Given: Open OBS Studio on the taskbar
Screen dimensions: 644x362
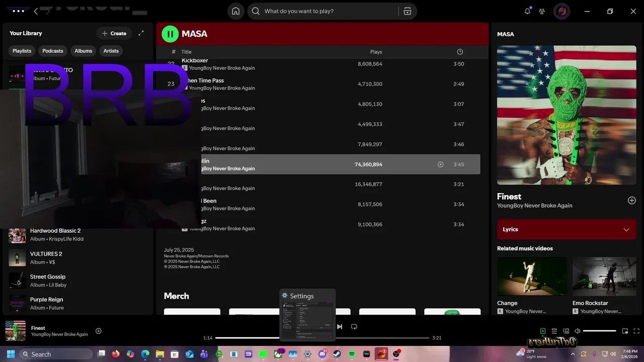Looking at the screenshot, I should (396, 354).
